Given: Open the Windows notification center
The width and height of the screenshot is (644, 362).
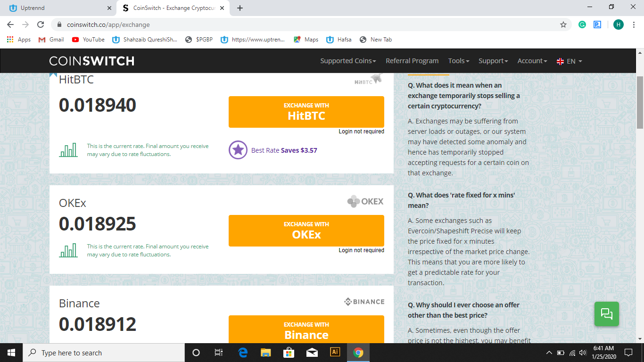Looking at the screenshot, I should 628,353.
